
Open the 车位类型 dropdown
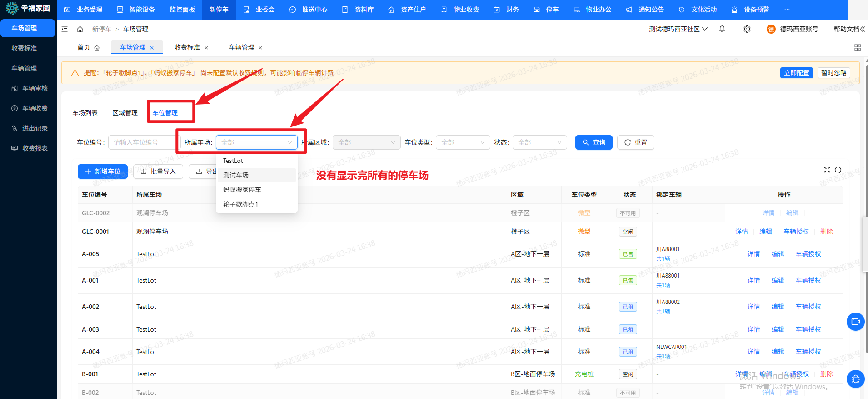pyautogui.click(x=463, y=142)
